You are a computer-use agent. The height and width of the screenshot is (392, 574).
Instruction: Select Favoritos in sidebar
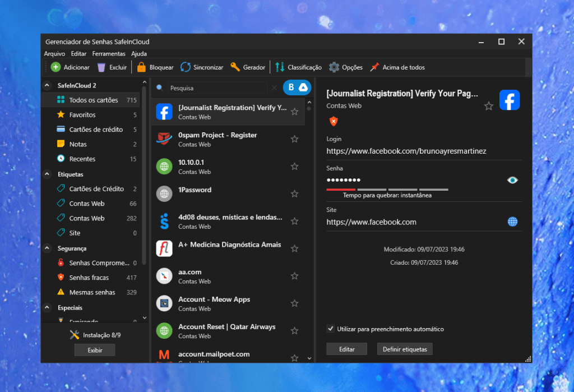pos(91,114)
